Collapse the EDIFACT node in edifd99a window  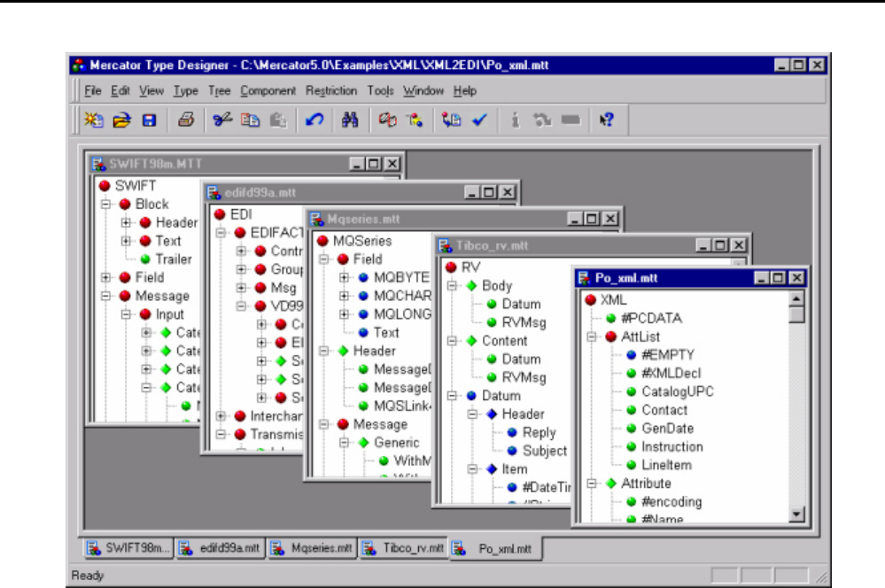point(221,233)
